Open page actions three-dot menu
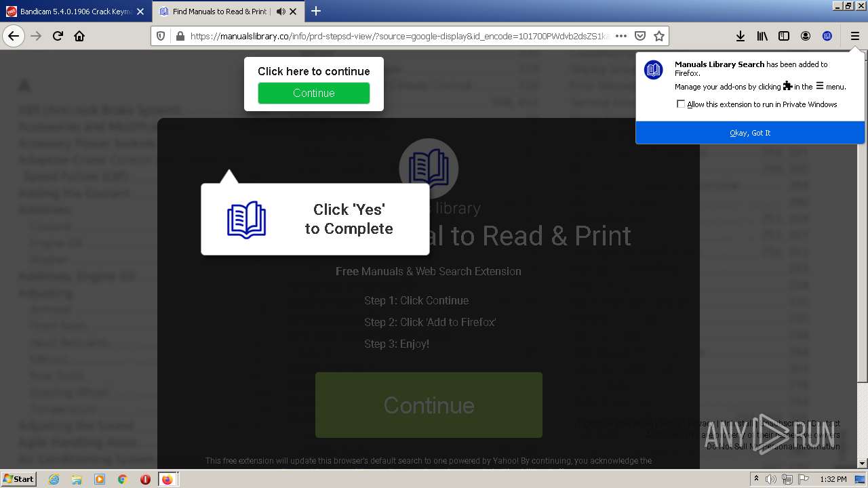This screenshot has height=488, width=868. point(621,36)
